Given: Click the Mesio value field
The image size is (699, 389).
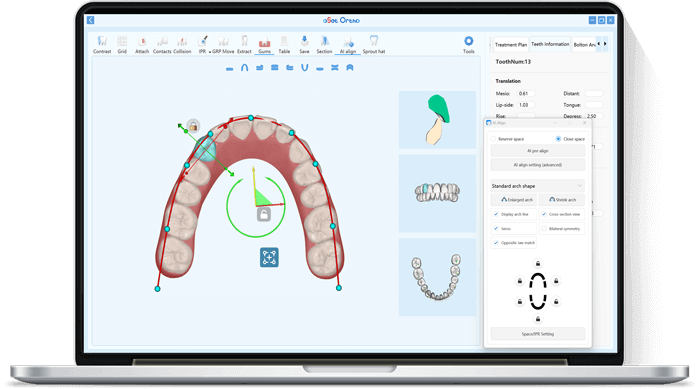Looking at the screenshot, I should click(x=526, y=94).
